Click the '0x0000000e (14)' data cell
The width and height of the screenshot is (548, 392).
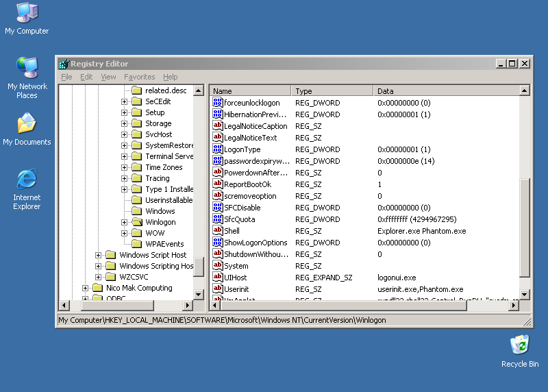coord(406,161)
